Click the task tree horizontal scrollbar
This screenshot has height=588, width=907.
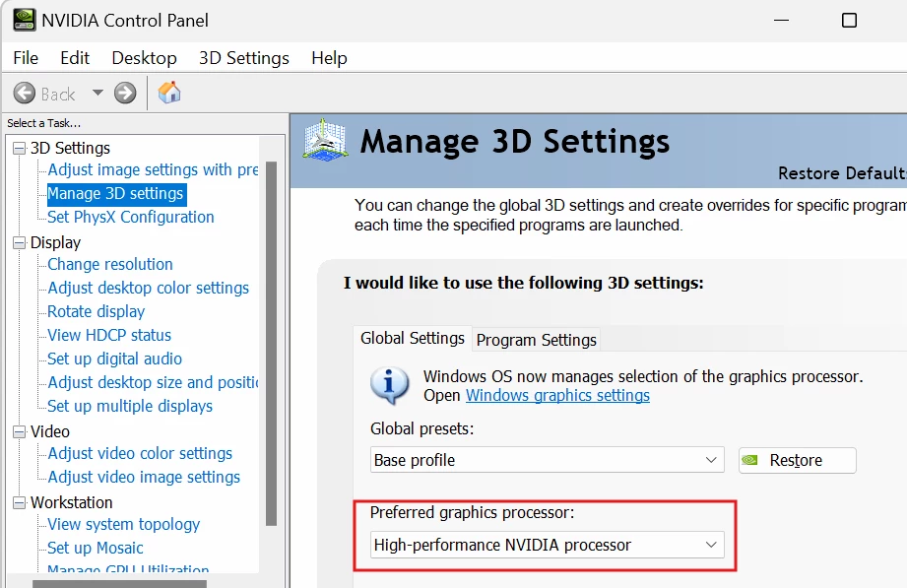119,583
